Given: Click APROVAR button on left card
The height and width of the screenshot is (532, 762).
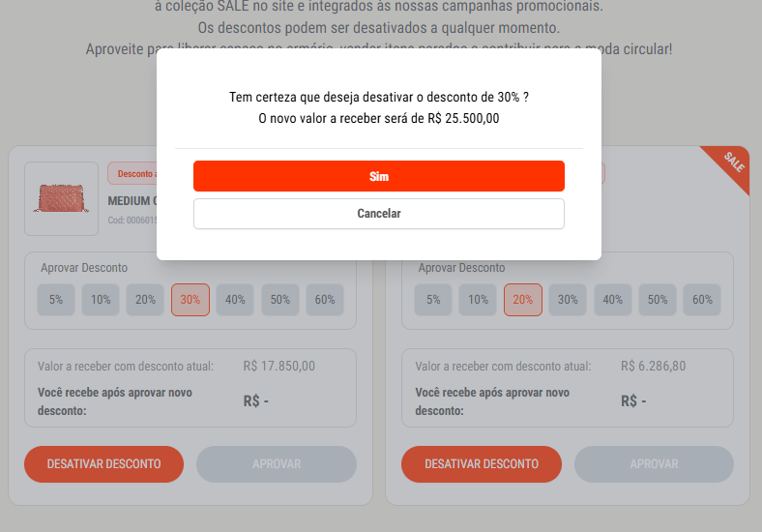Looking at the screenshot, I should (277, 464).
